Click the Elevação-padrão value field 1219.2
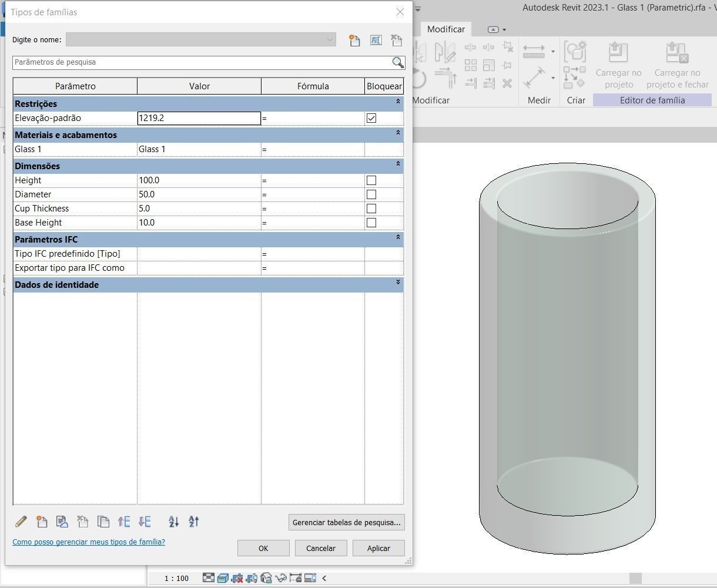 point(199,118)
